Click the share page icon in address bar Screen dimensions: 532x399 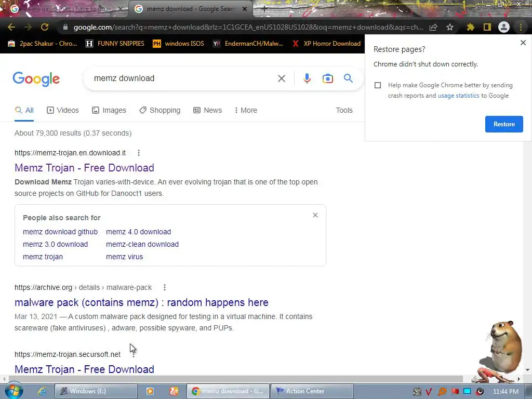[433, 28]
